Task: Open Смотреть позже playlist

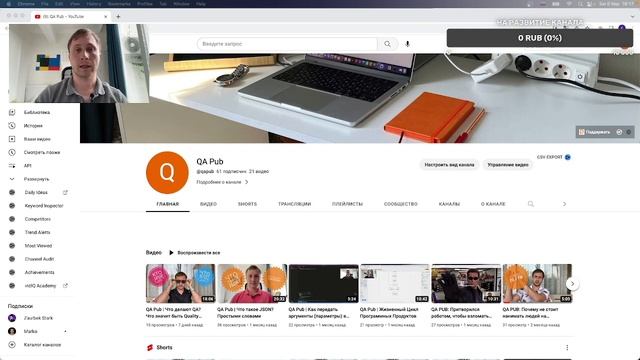Action: click(x=42, y=152)
